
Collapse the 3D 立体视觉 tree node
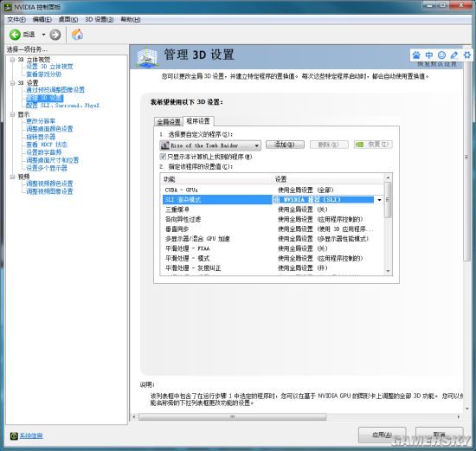click(12, 60)
